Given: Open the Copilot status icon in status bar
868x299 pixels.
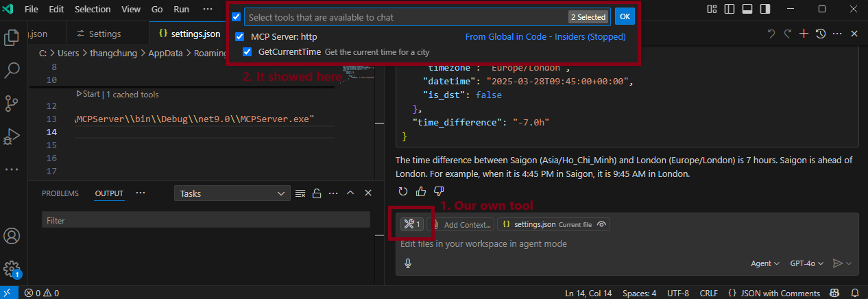Looking at the screenshot, I should pyautogui.click(x=834, y=293).
